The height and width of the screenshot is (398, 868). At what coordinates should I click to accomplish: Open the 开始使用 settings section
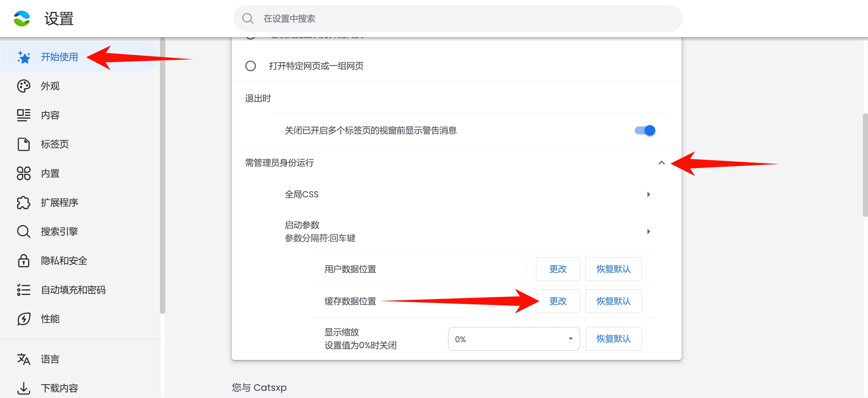(80, 57)
